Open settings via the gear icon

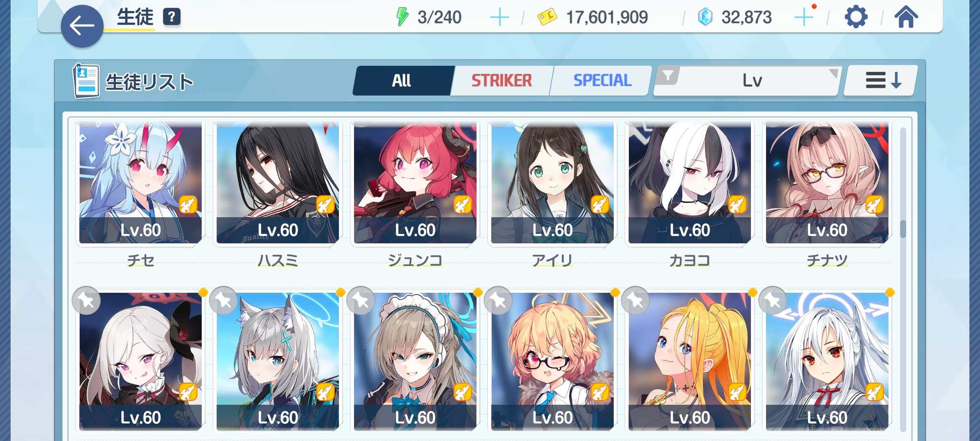[855, 17]
